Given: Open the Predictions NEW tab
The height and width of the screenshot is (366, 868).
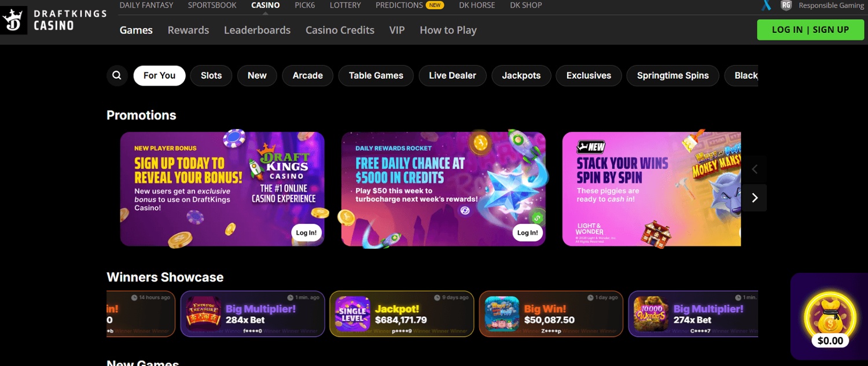Looking at the screenshot, I should click(x=409, y=5).
